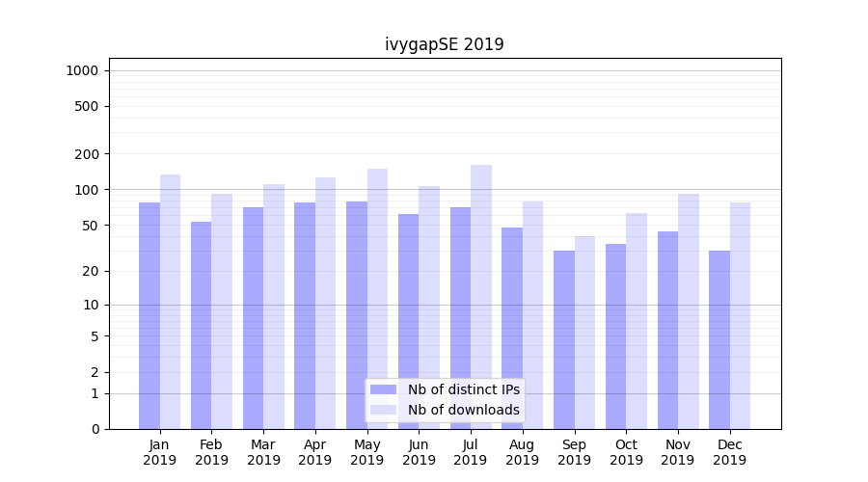Click the 'Aug 2019' x-axis label
This screenshot has height=482, width=868.
point(522,452)
